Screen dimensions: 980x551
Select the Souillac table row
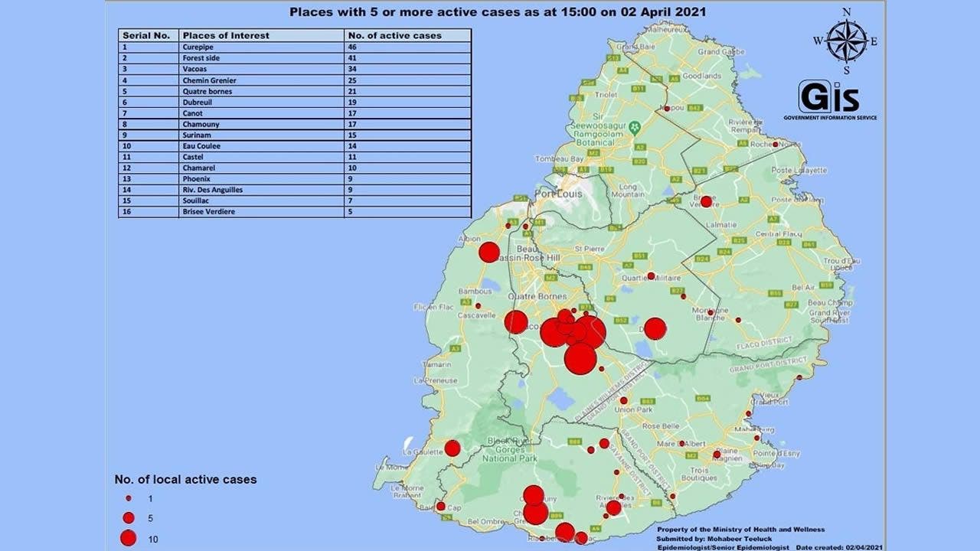(295, 201)
